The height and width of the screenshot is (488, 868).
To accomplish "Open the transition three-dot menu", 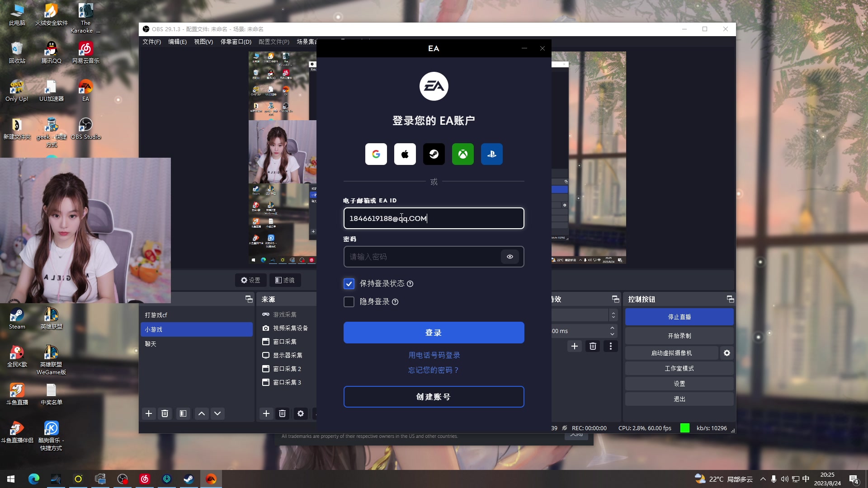I will click(x=611, y=346).
